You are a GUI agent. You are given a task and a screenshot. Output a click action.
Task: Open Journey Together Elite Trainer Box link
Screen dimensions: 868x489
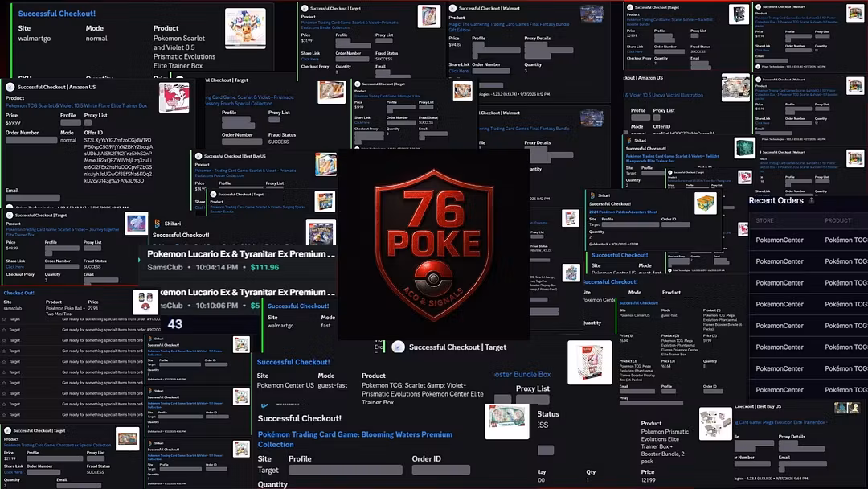pos(63,232)
